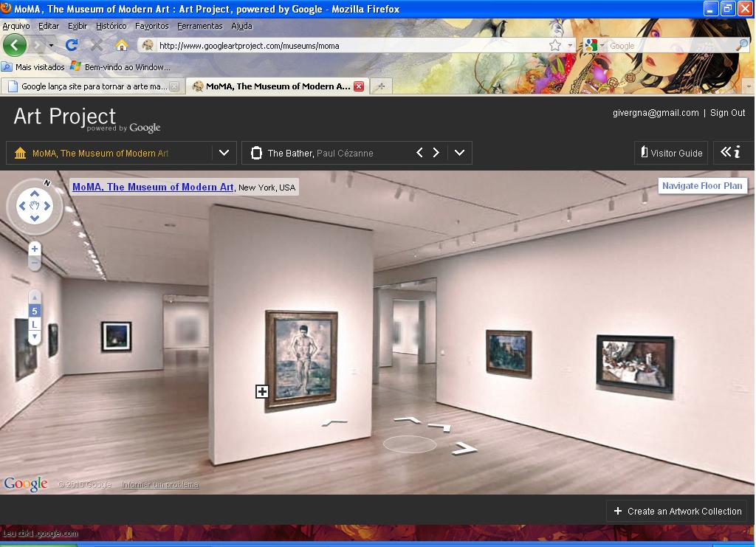Screen dimensions: 756x547
Task: Select floor L in floor selector
Action: click(35, 324)
